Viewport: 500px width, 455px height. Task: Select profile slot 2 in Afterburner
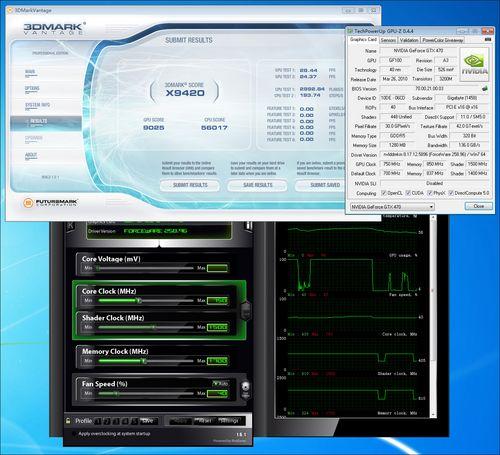(x=106, y=421)
